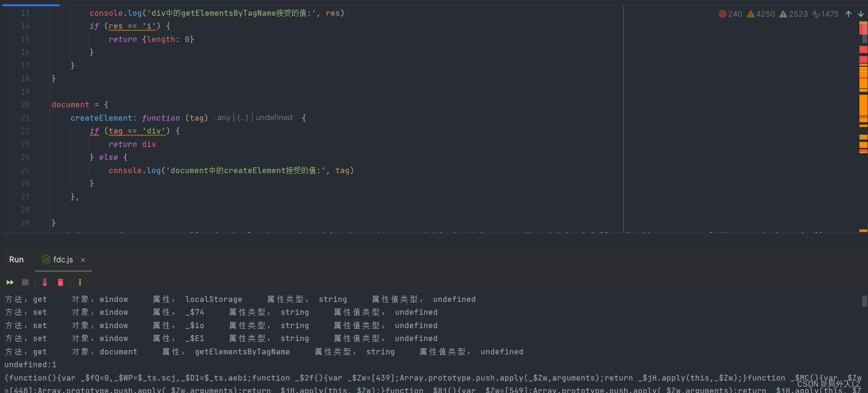Click console.log createElement message line
The image size is (868, 393).
pos(231,170)
